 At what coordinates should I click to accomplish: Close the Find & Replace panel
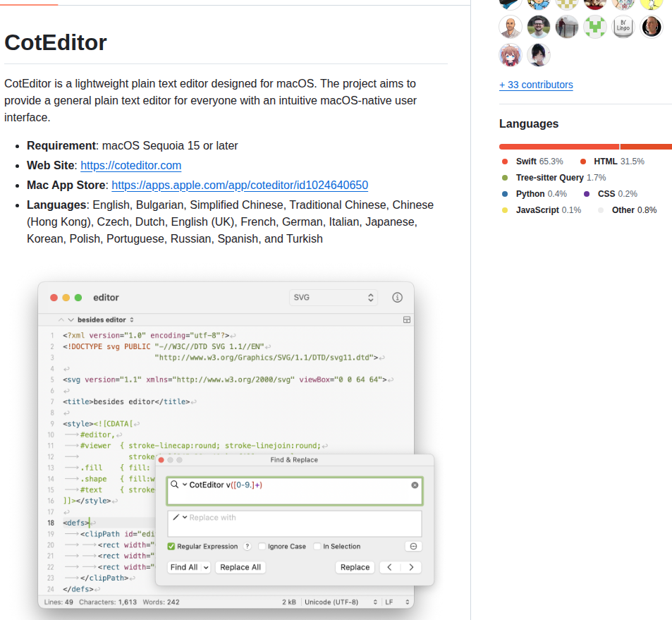[x=161, y=460]
